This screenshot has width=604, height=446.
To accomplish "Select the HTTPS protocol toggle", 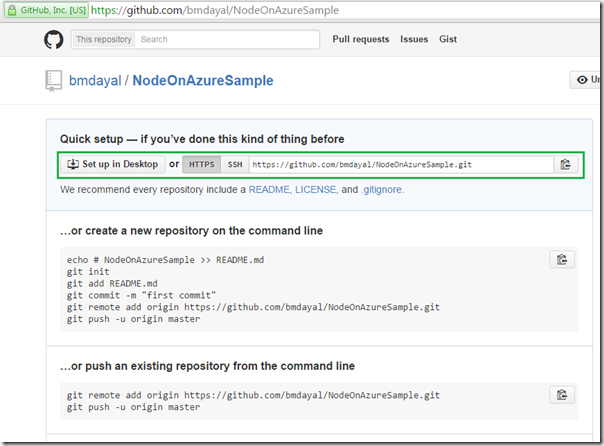I will click(x=201, y=164).
